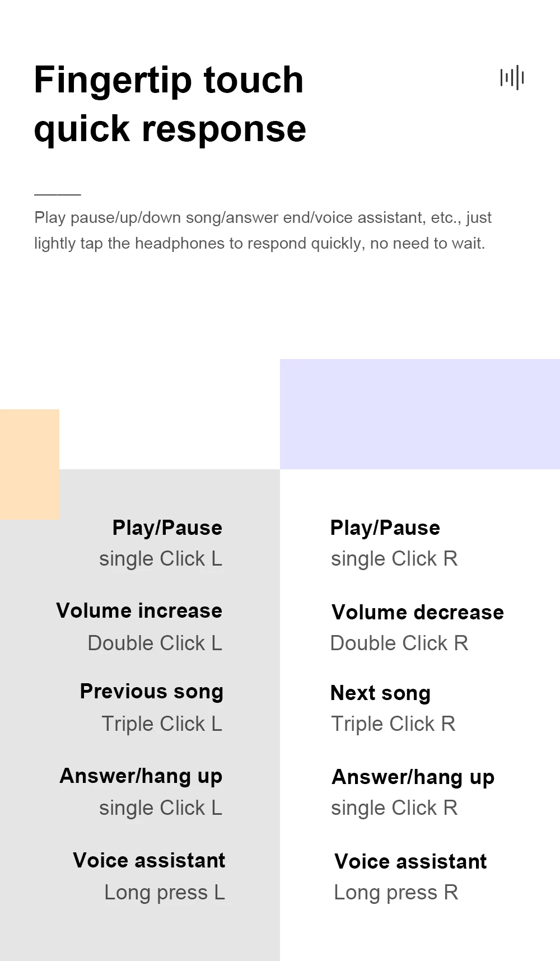Viewport: 560px width, 961px height.
Task: Select the peach color block
Action: [30, 464]
